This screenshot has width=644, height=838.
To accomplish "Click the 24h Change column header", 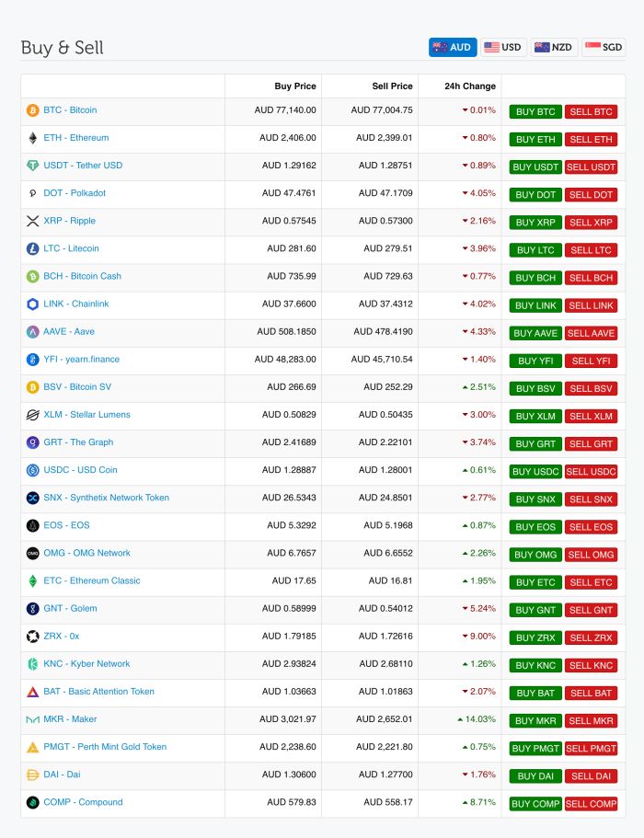I will tap(470, 86).
